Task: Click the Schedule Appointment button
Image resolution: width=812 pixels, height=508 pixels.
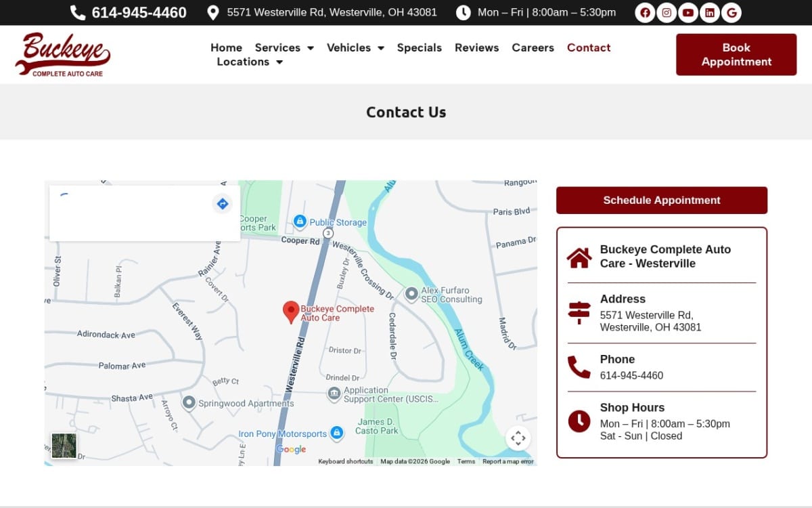Action: click(x=662, y=200)
